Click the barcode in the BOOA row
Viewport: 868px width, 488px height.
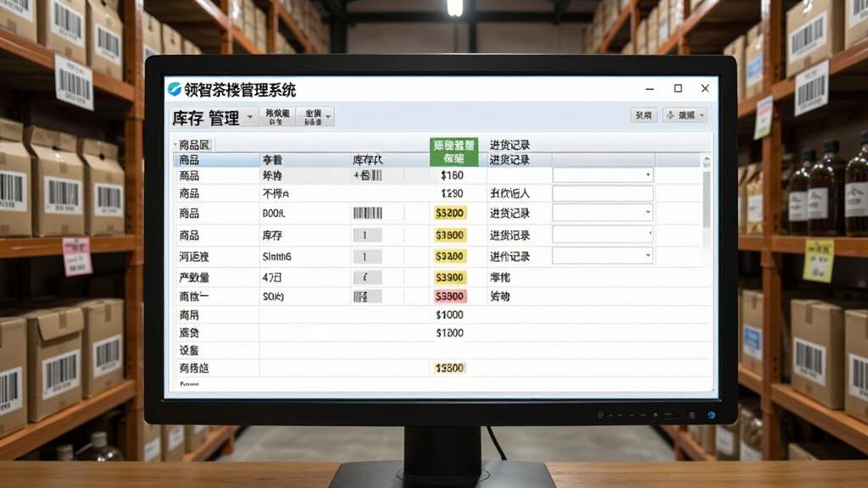(368, 213)
